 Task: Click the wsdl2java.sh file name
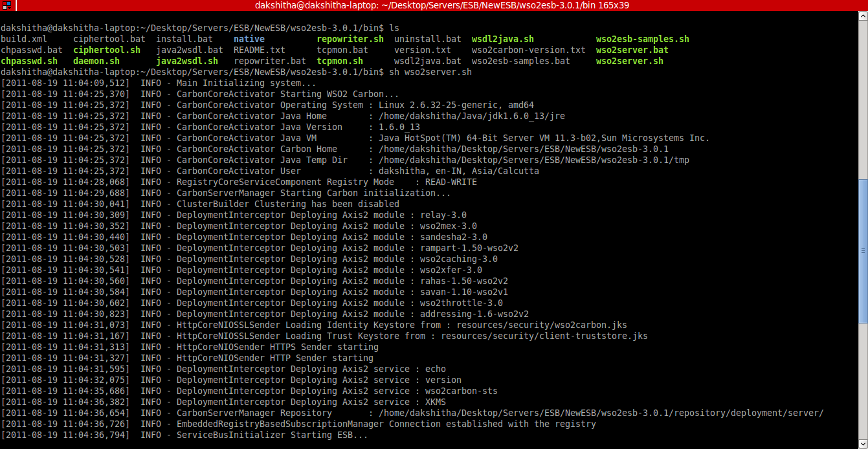coord(501,39)
